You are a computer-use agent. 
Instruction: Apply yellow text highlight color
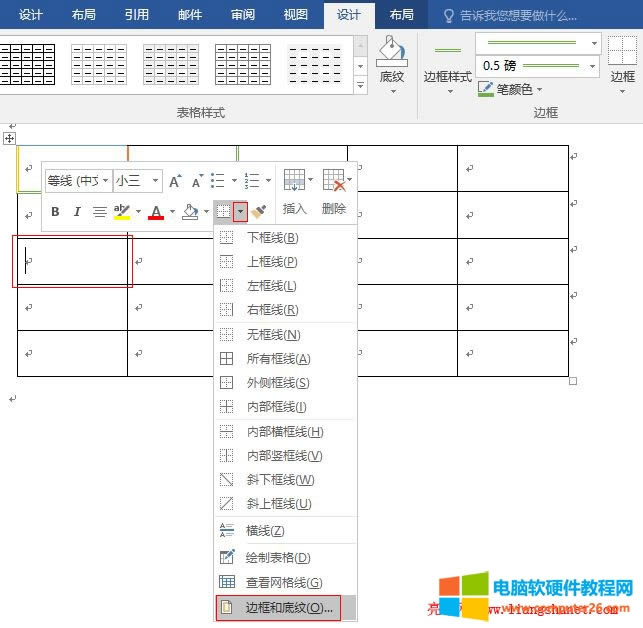point(122,212)
